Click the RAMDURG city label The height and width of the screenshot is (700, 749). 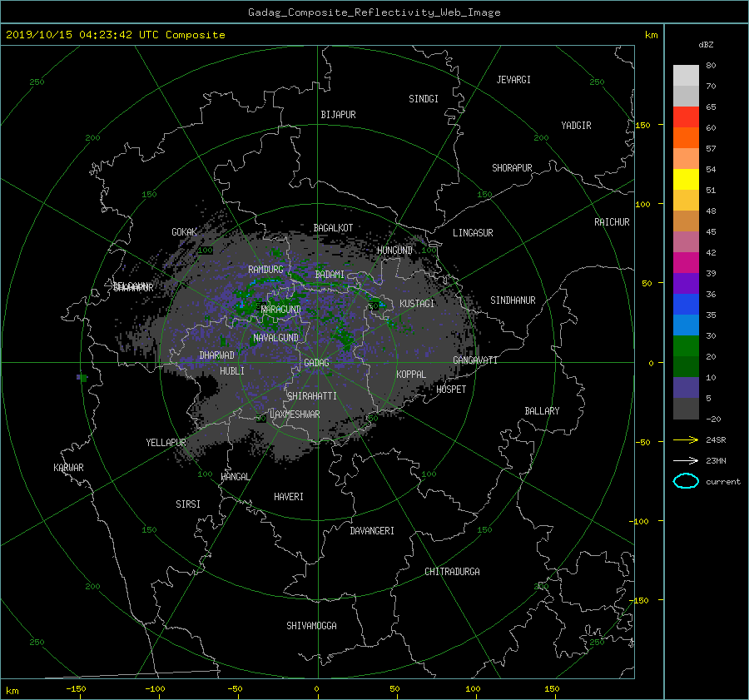265,270
